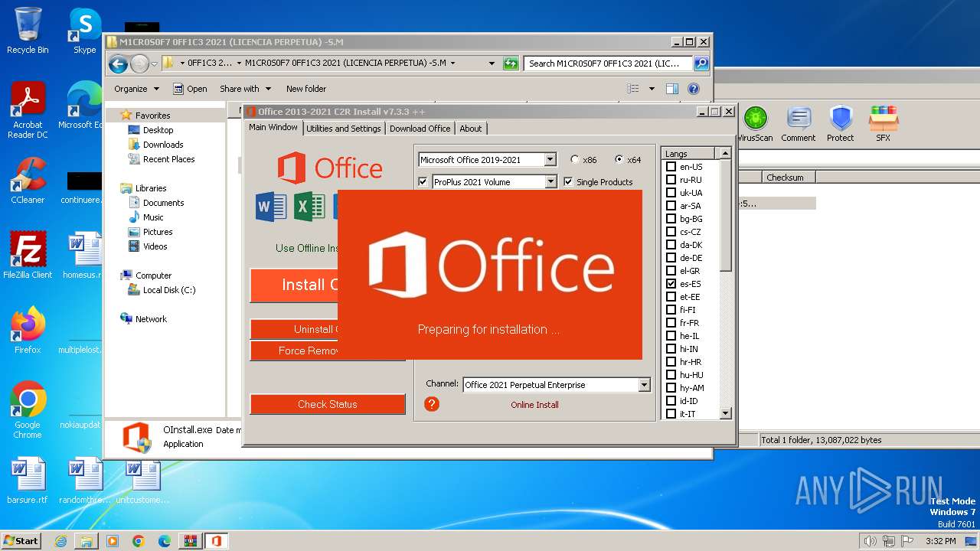Screen dimensions: 980x551
Task: Click New folder in Explorer toolbar
Action: click(x=306, y=89)
